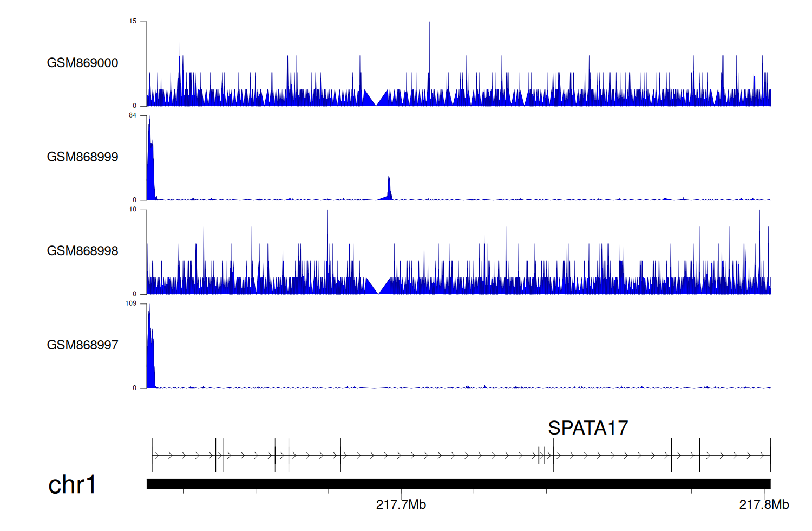The image size is (812, 531).
Task: Click y-axis maximum value 15
Action: (133, 22)
